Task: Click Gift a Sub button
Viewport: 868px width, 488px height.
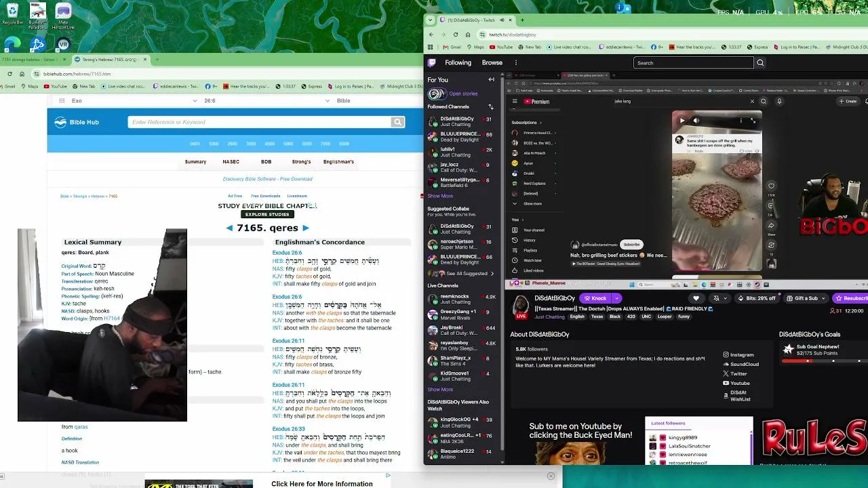Action: pyautogui.click(x=806, y=298)
